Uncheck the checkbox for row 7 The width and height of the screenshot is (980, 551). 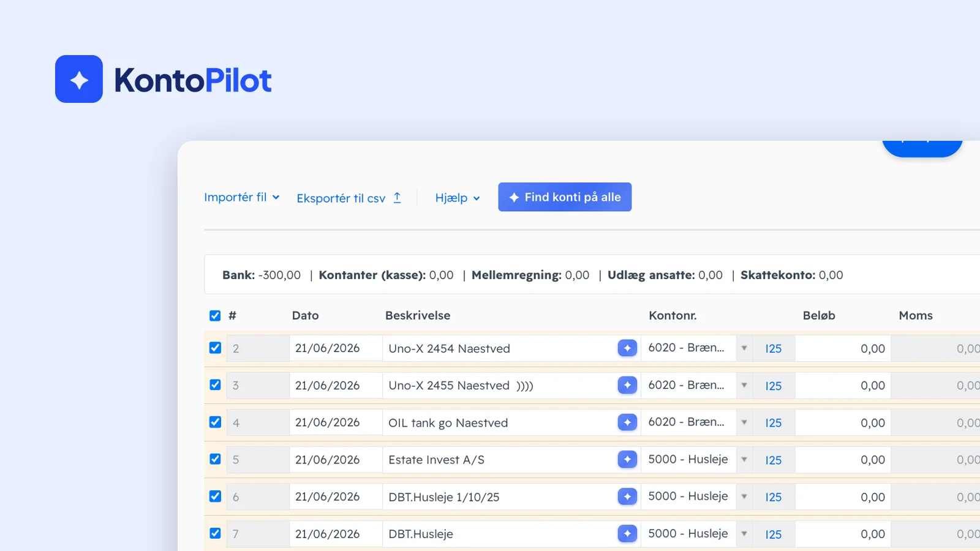215,533
